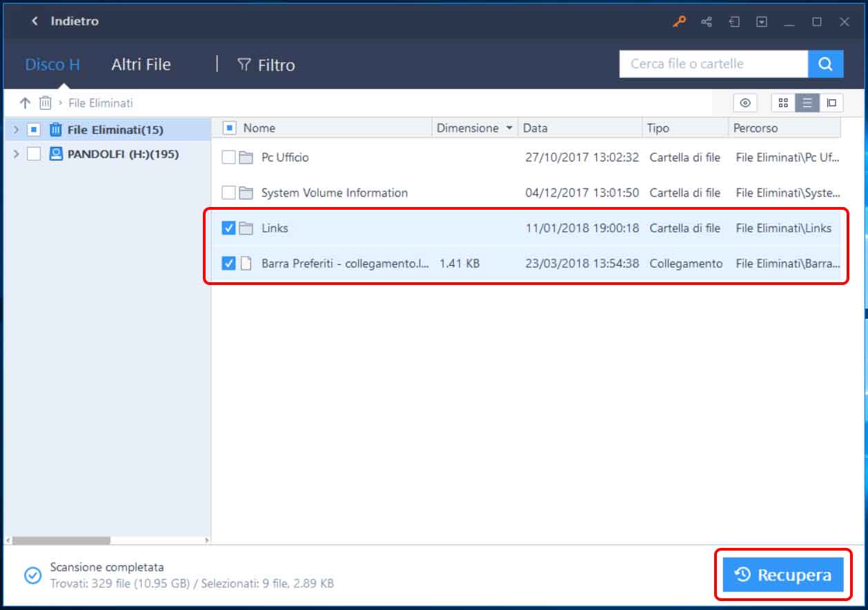Click the orange key activation icon

pyautogui.click(x=680, y=21)
